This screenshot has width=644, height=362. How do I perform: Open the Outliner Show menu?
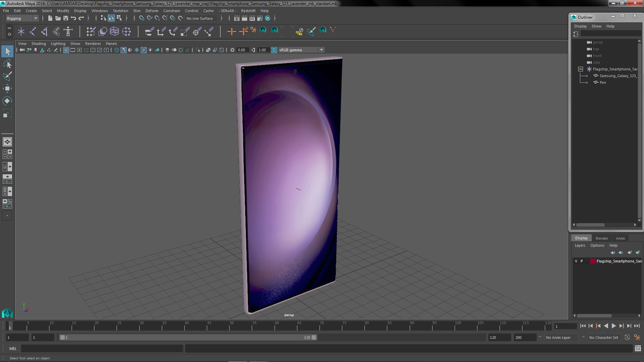(596, 26)
